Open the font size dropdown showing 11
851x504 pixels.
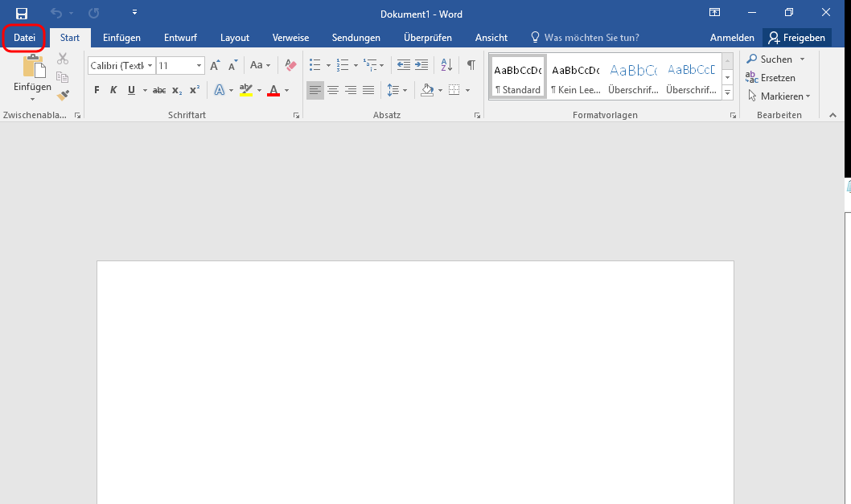199,65
